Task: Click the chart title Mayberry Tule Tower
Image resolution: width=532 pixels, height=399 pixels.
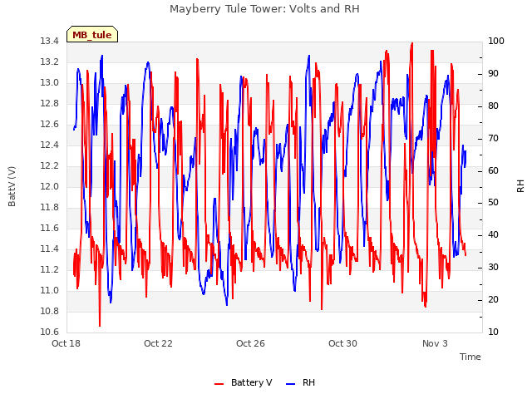Action: point(264,8)
